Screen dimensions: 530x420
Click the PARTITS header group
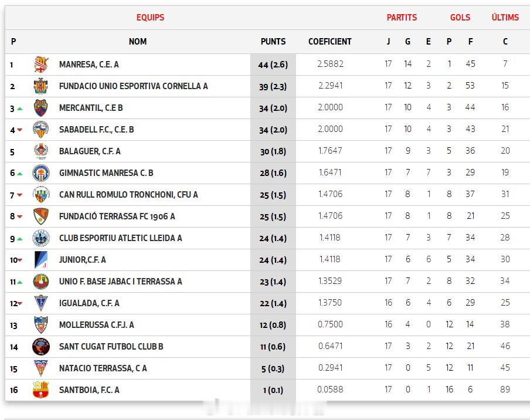click(402, 18)
